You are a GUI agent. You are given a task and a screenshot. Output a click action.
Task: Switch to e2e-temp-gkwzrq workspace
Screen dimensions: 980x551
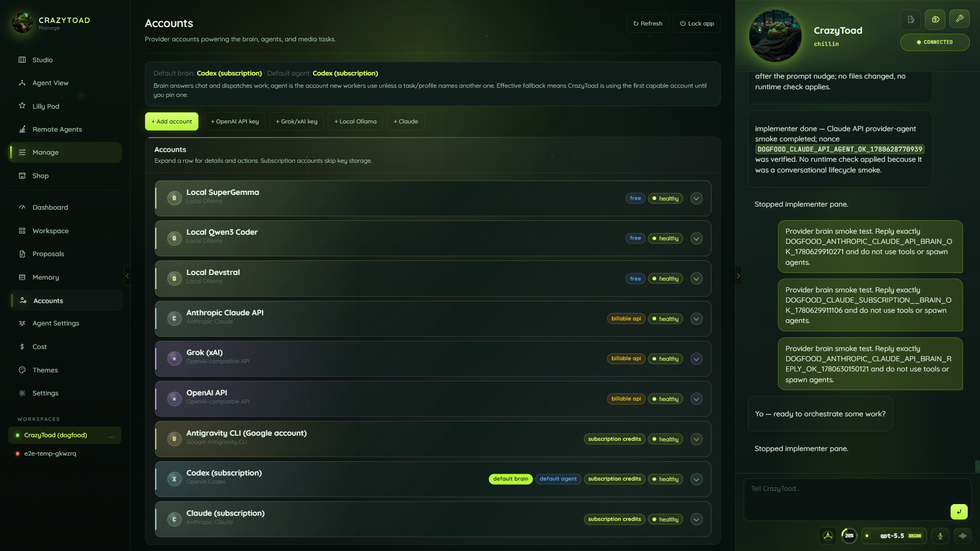pos(64,454)
